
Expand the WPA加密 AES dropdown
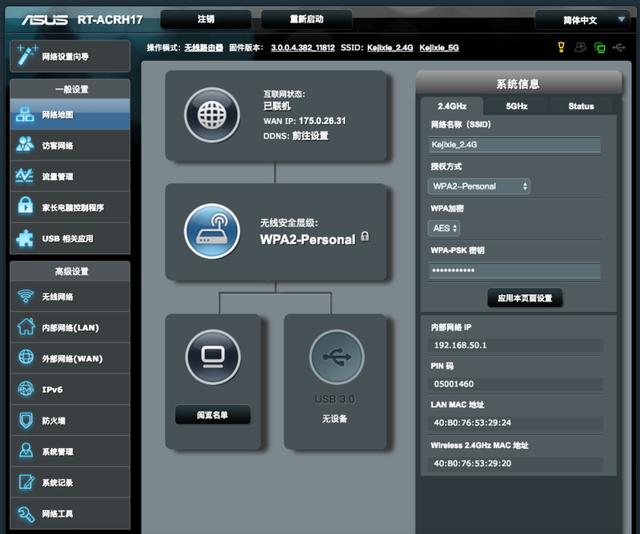[445, 228]
